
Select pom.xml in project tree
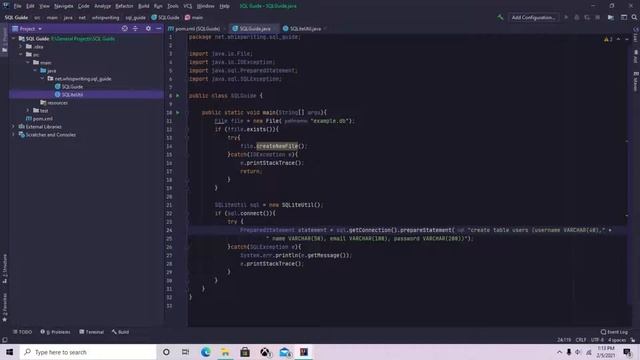(x=39, y=118)
